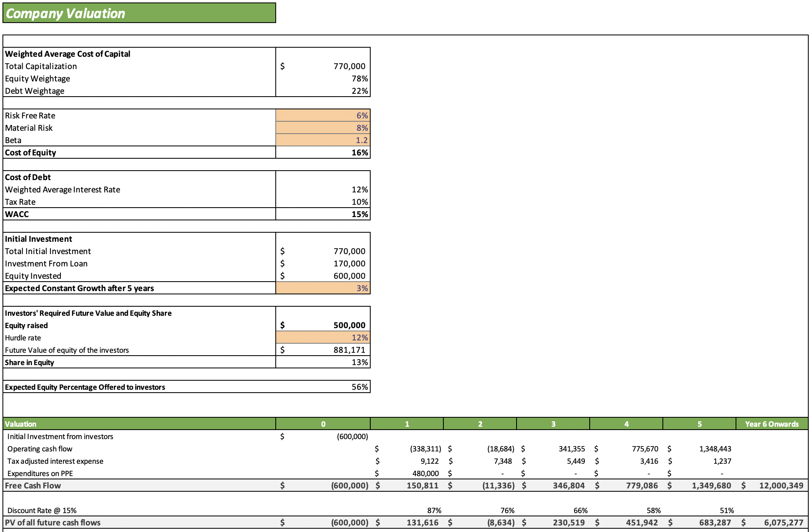Select the Equity Weightage 78% cell
This screenshot has height=532, width=812.
[x=323, y=78]
